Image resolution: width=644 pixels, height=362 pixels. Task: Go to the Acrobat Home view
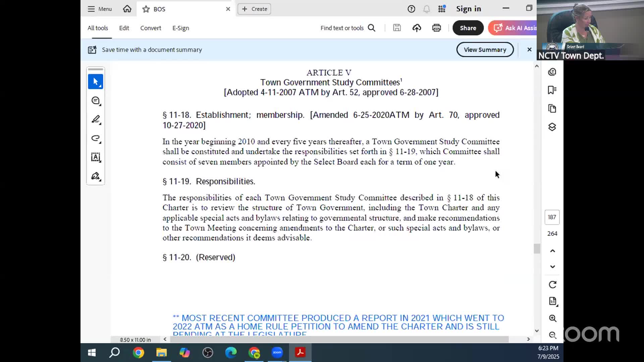point(127,9)
